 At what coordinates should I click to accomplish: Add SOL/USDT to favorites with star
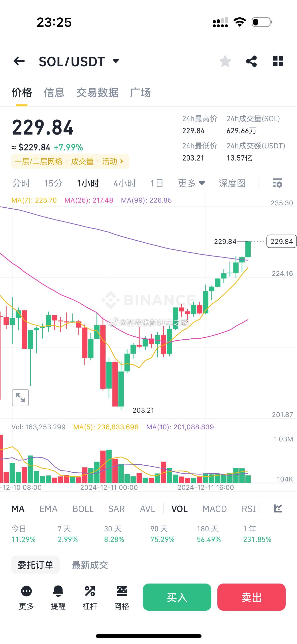click(225, 61)
